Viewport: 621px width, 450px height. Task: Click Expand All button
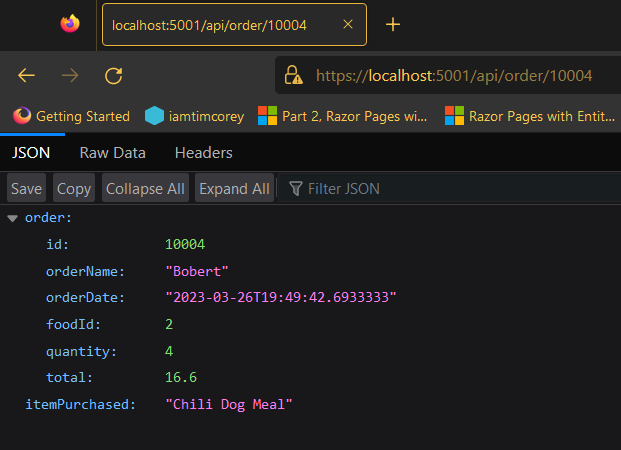pos(234,188)
